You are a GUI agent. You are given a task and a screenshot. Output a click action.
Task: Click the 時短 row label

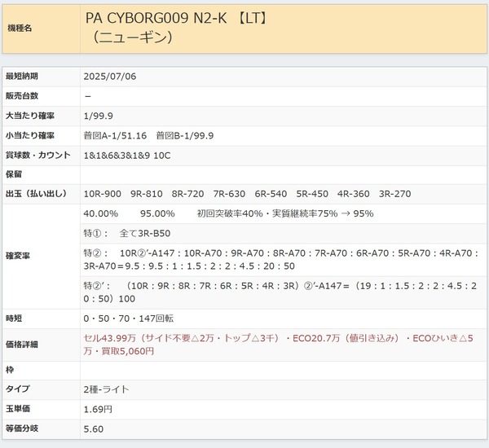coord(14,318)
